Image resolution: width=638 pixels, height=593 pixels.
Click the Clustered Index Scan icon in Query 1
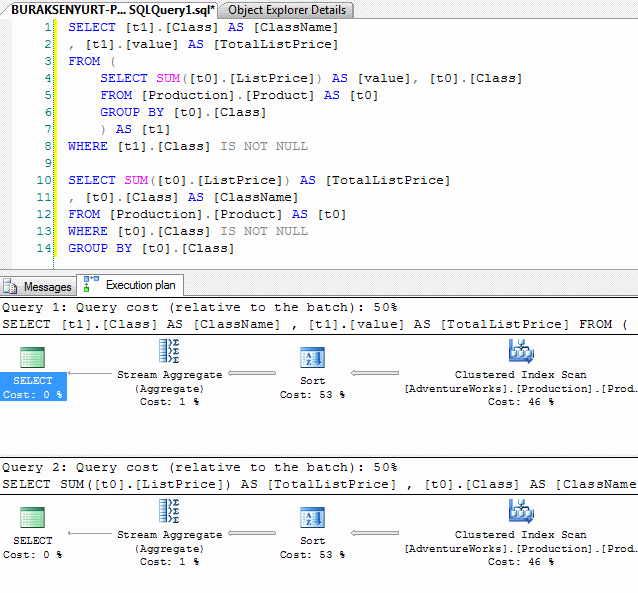click(x=520, y=352)
